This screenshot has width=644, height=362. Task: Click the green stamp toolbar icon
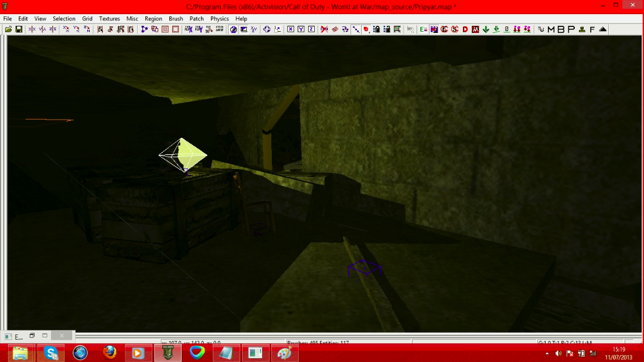(x=582, y=29)
